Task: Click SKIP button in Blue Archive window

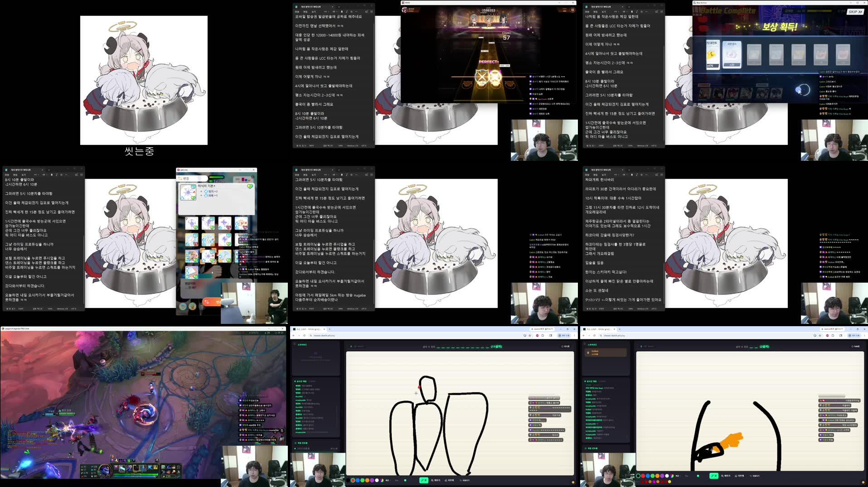Action: [855, 12]
